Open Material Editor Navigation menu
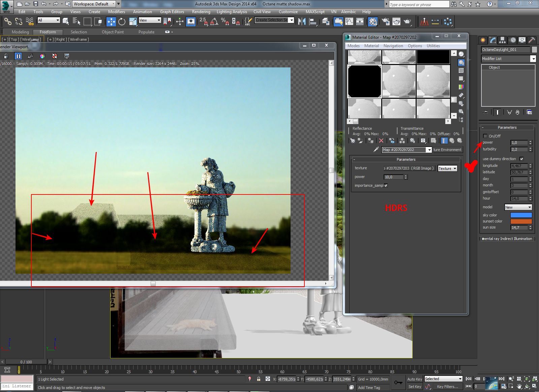This screenshot has width=539, height=392. pyautogui.click(x=393, y=46)
